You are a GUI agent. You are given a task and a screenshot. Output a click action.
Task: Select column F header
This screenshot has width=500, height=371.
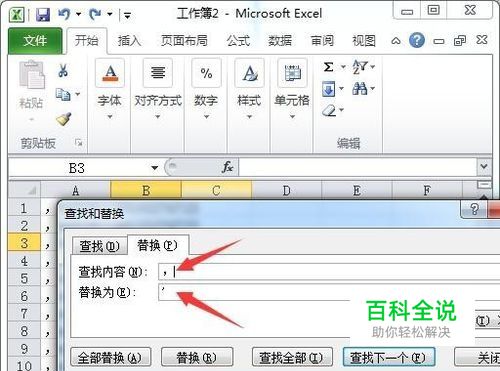[427, 191]
